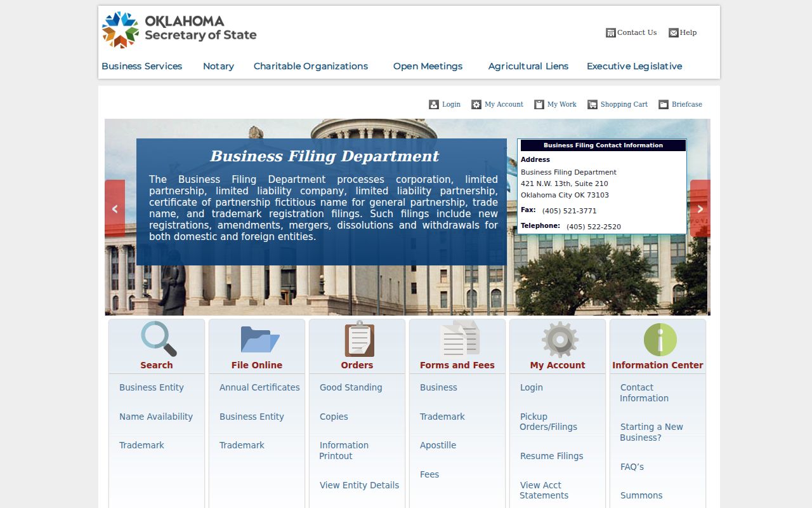Screen dimensions: 812x508
Task: Click the Orders clipboard icon
Action: click(359, 338)
